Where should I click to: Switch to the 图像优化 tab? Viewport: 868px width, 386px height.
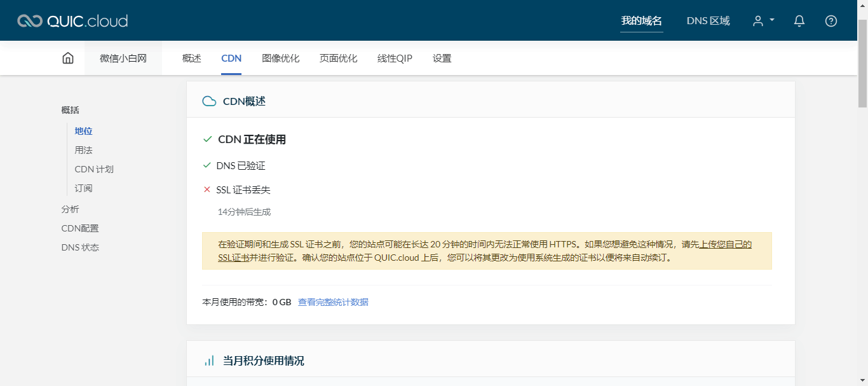point(280,57)
